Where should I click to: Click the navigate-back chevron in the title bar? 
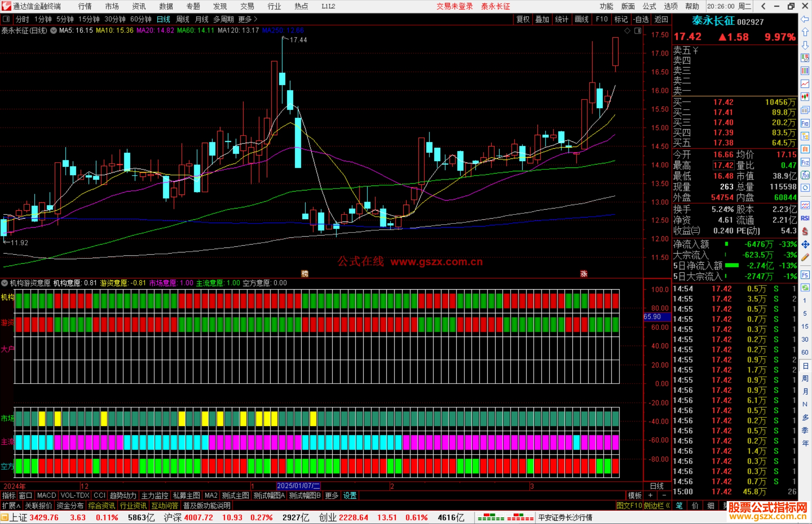click(x=763, y=6)
